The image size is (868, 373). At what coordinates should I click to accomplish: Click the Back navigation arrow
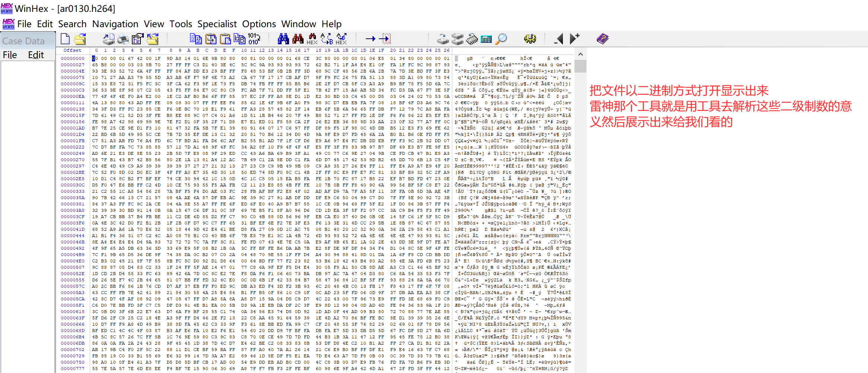point(559,39)
